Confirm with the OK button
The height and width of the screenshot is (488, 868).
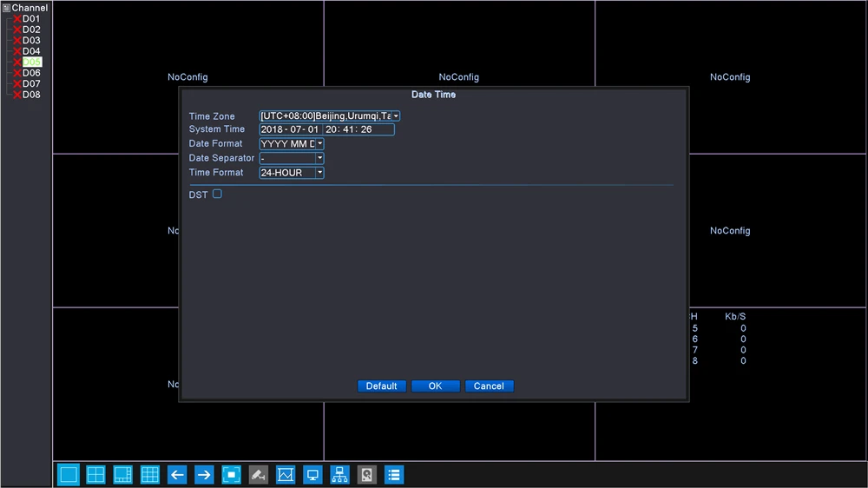pos(435,386)
